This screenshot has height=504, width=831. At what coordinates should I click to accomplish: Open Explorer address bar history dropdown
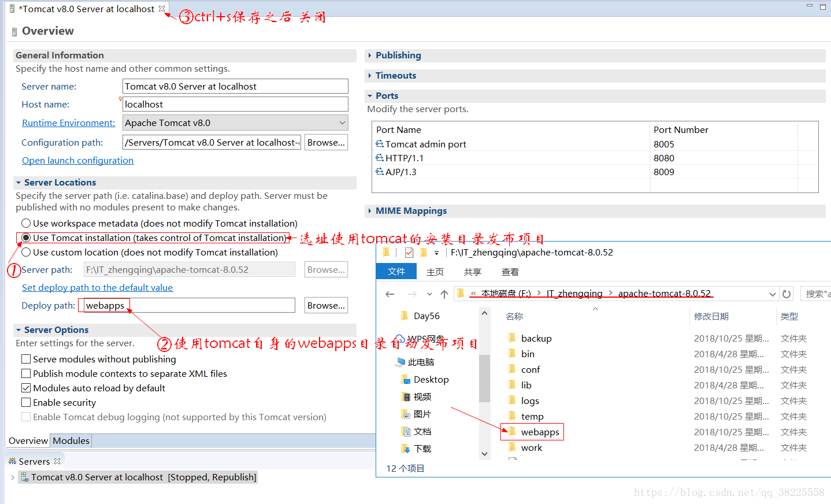[x=772, y=294]
